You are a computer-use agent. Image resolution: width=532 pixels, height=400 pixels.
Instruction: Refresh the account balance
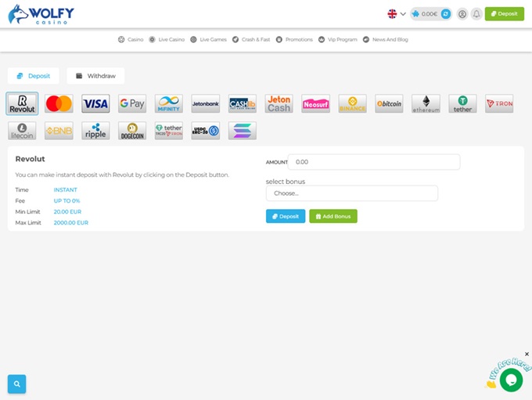(x=446, y=13)
